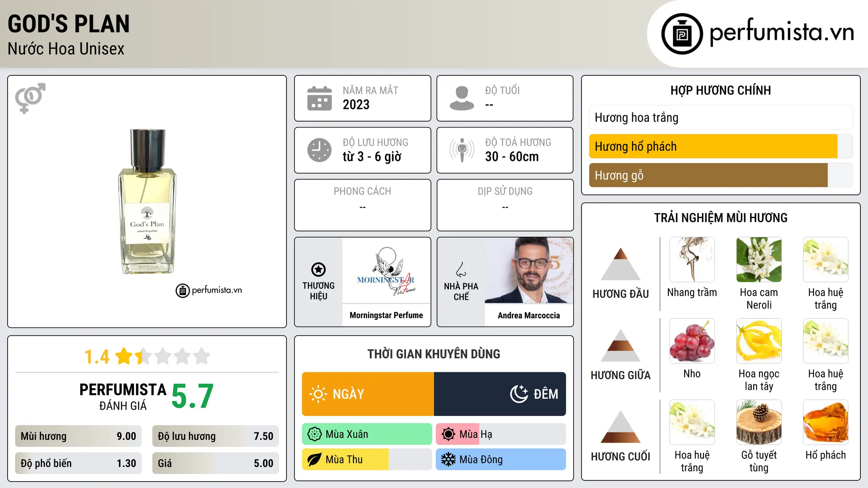Click the unisex gender symbol icon
868x488 pixels.
tap(30, 98)
